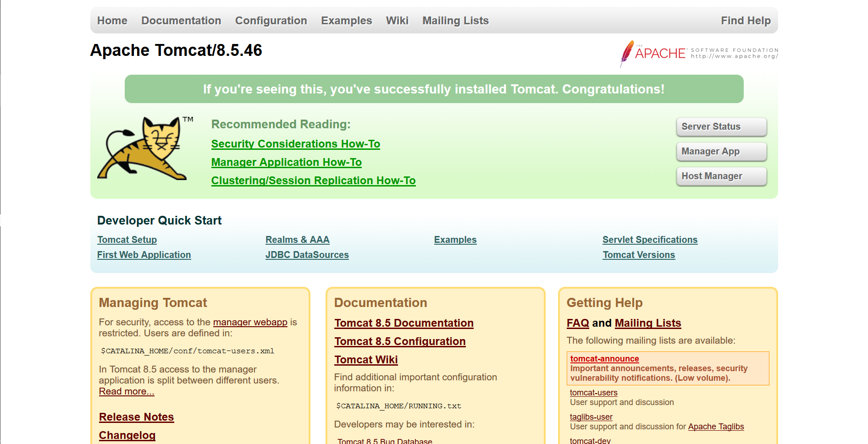The width and height of the screenshot is (868, 444).
Task: Click the Read more... link
Action: click(x=127, y=391)
